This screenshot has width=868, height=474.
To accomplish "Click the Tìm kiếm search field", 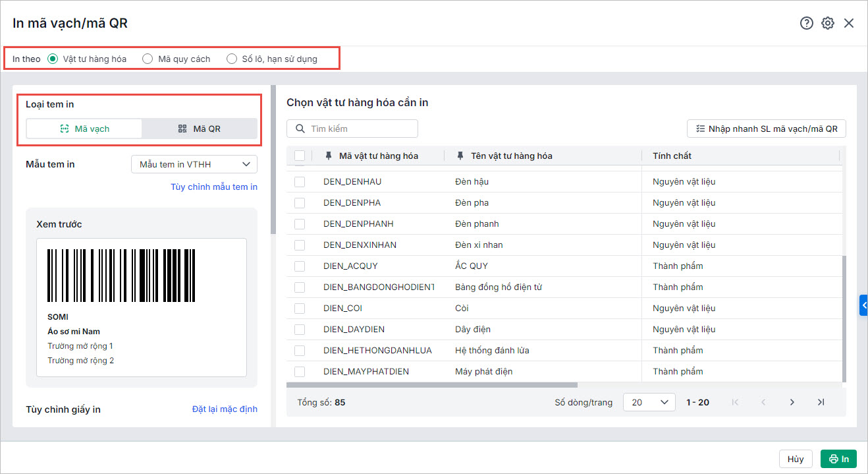I will click(360, 129).
